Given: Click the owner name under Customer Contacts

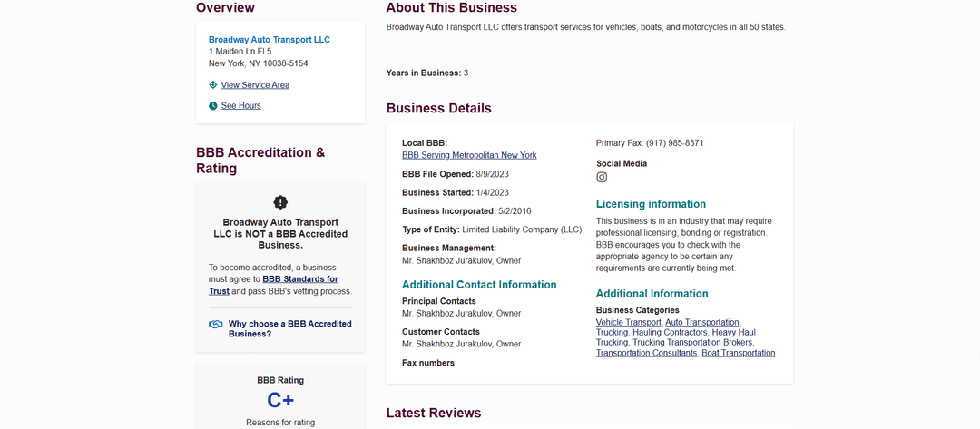Looking at the screenshot, I should point(461,344).
